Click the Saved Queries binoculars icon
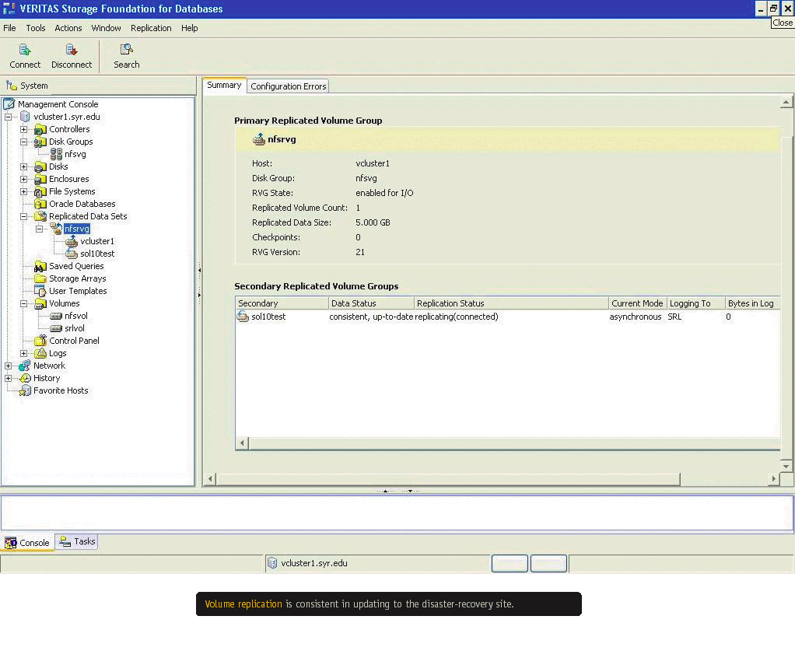 tap(40, 267)
